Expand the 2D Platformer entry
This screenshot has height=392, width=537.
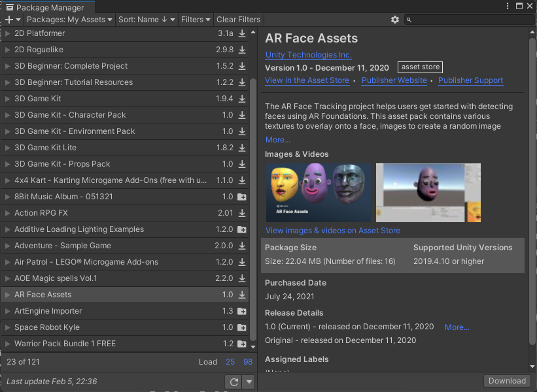8,33
